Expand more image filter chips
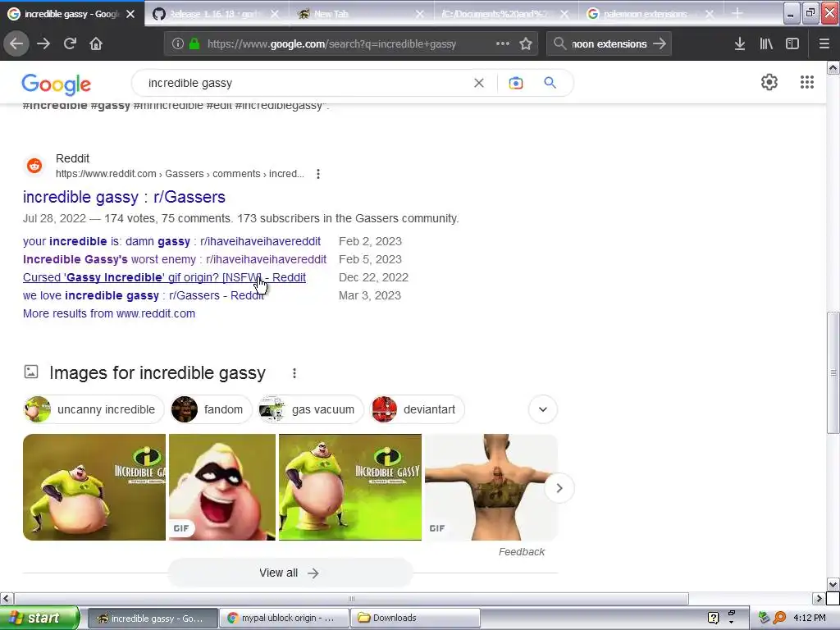This screenshot has width=840, height=630. tap(543, 410)
